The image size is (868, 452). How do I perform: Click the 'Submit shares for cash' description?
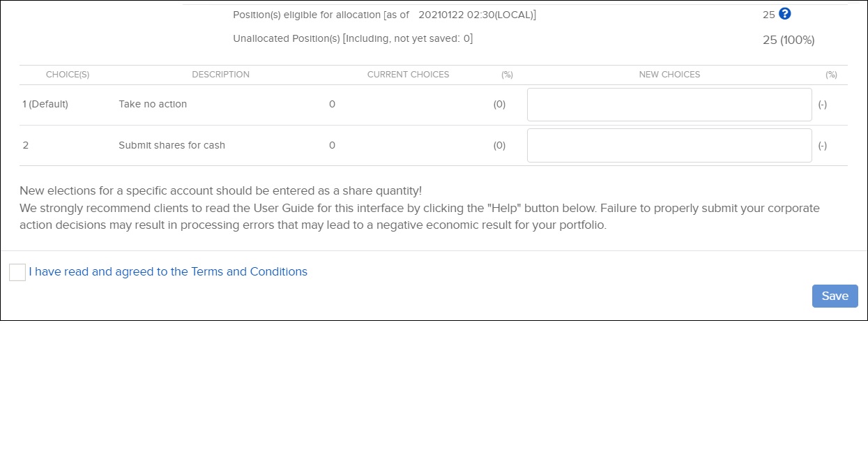coord(172,145)
